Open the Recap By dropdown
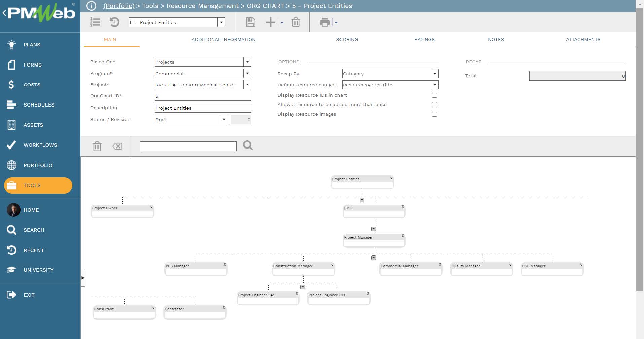Image resolution: width=644 pixels, height=339 pixels. 434,74
